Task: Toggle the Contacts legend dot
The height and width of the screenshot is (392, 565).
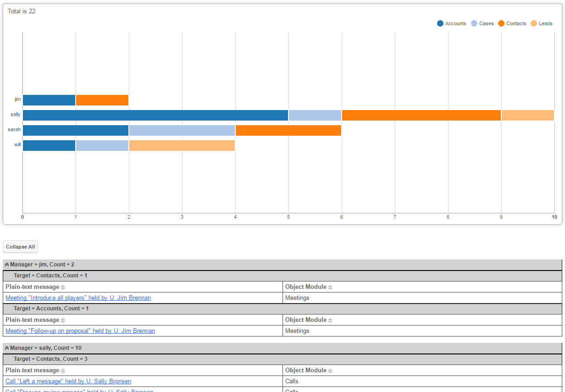Action: tap(501, 23)
